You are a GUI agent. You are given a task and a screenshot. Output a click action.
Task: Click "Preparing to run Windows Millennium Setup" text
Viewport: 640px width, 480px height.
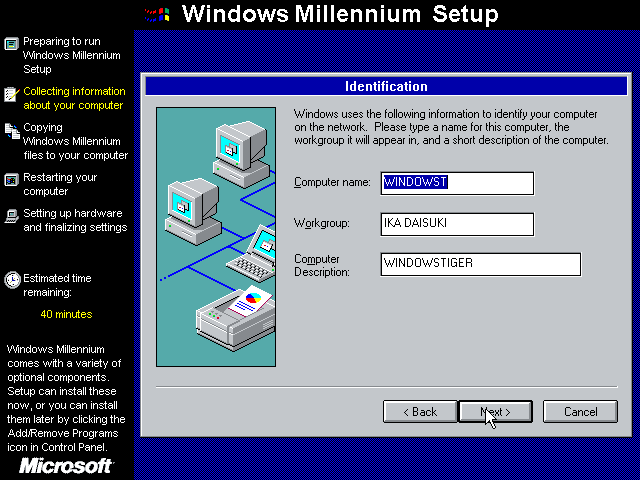[72, 55]
